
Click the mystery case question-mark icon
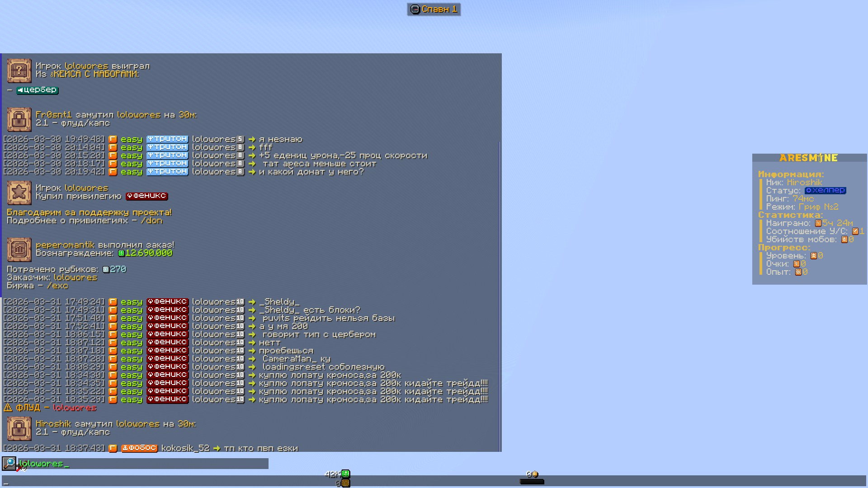[19, 70]
